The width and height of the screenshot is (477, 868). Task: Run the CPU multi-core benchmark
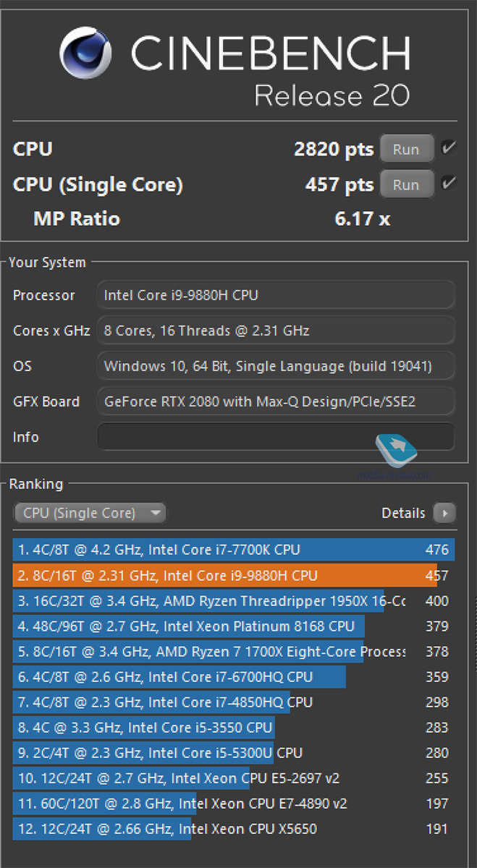point(406,149)
